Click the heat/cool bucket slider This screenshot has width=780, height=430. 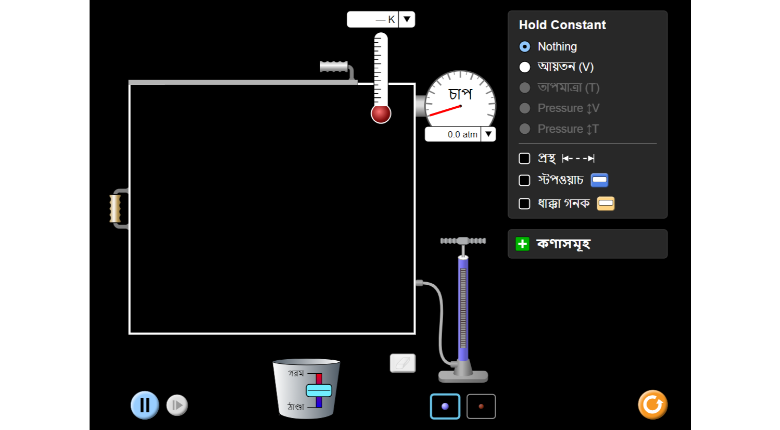(318, 389)
